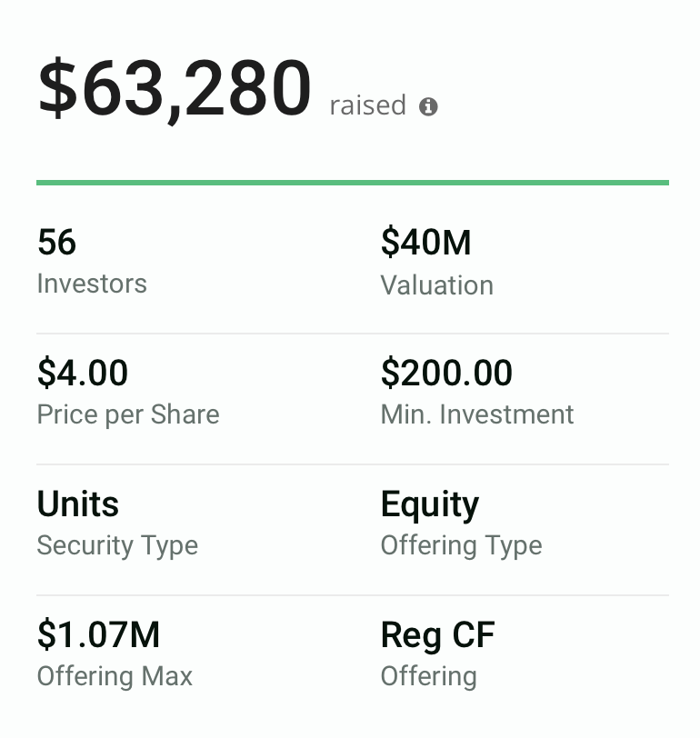The height and width of the screenshot is (738, 700).
Task: Click the green funding progress bar
Action: coord(352,183)
